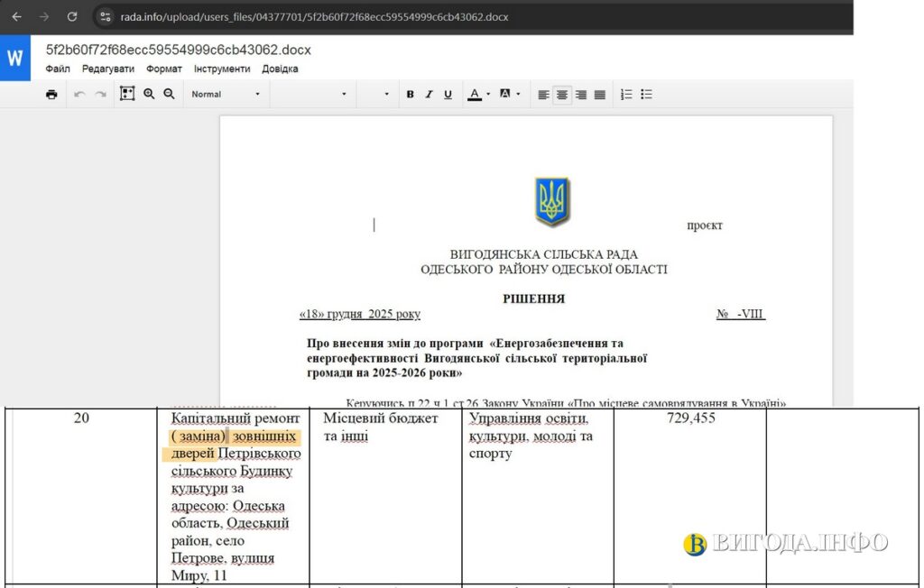Click the print icon in the toolbar

pyautogui.click(x=51, y=94)
